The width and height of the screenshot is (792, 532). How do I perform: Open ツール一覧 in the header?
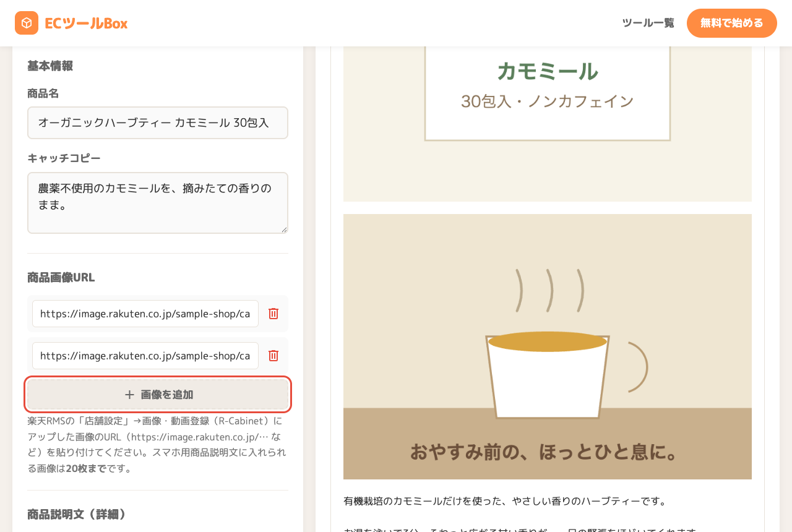point(648,23)
